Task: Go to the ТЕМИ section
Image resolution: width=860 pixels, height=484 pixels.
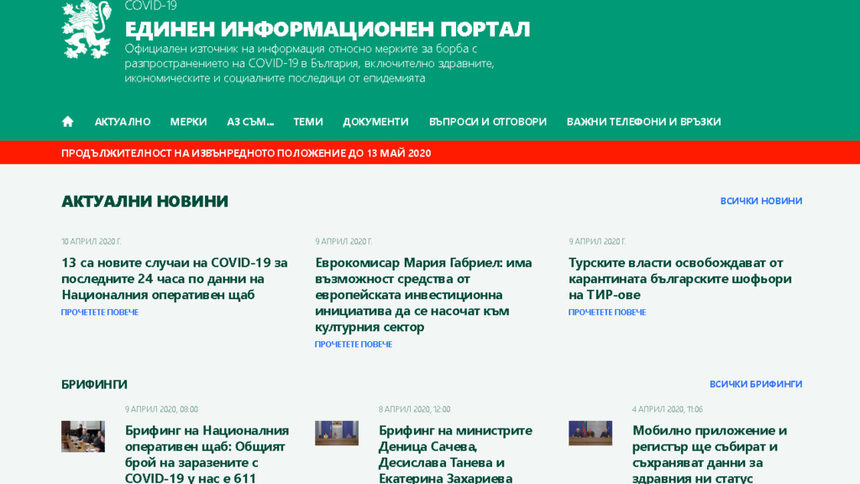Action: point(308,122)
